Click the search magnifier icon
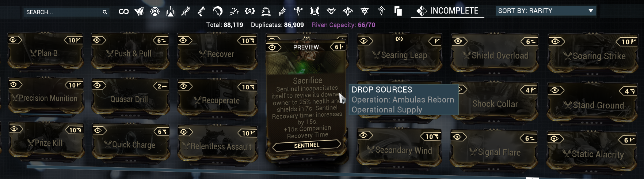 coord(105,12)
